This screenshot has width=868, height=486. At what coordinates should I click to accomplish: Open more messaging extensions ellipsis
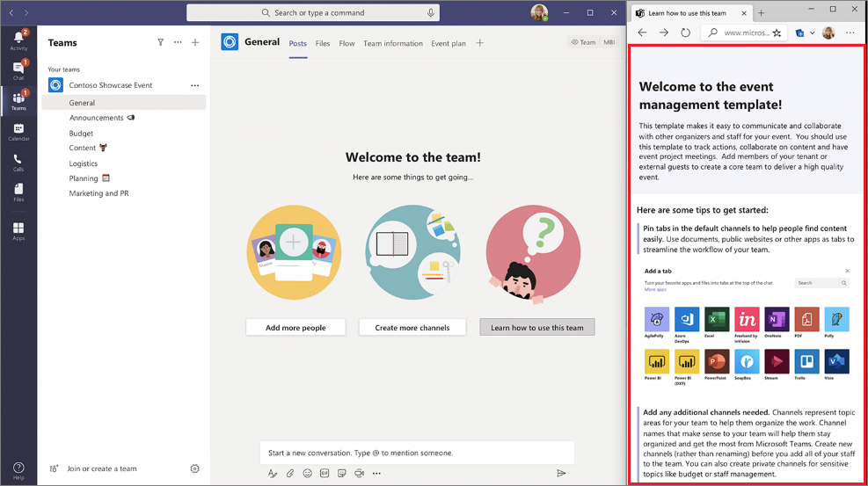coord(376,474)
